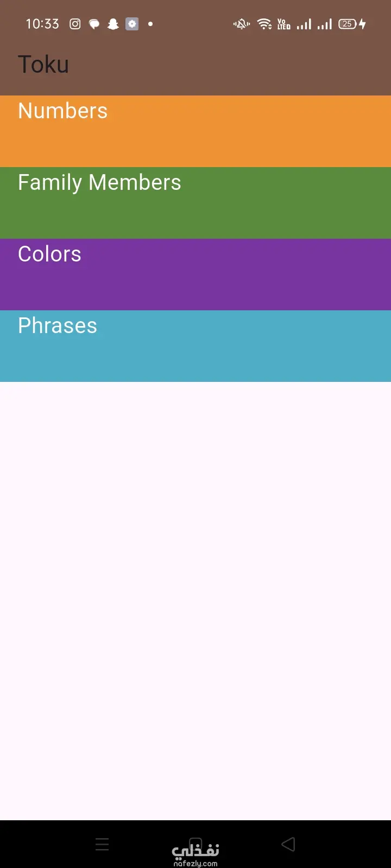This screenshot has width=391, height=868.
Task: Tap the charging bolt icon
Action: 362,24
